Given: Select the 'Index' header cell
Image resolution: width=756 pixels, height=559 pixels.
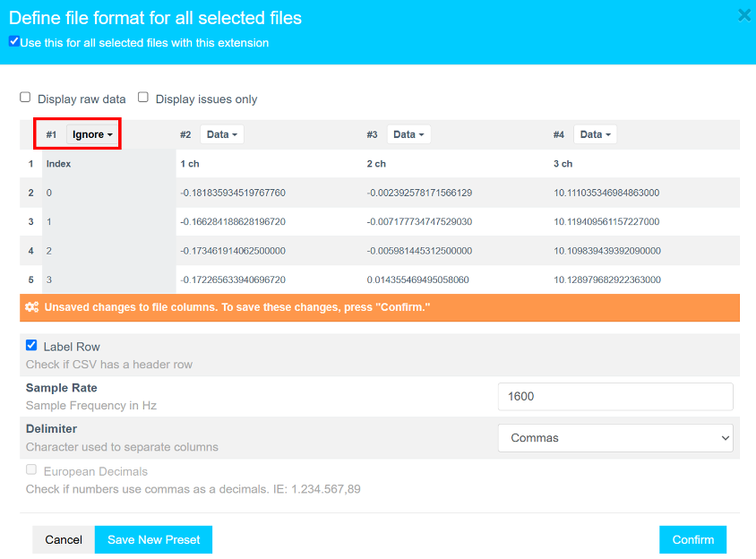Looking at the screenshot, I should click(59, 164).
